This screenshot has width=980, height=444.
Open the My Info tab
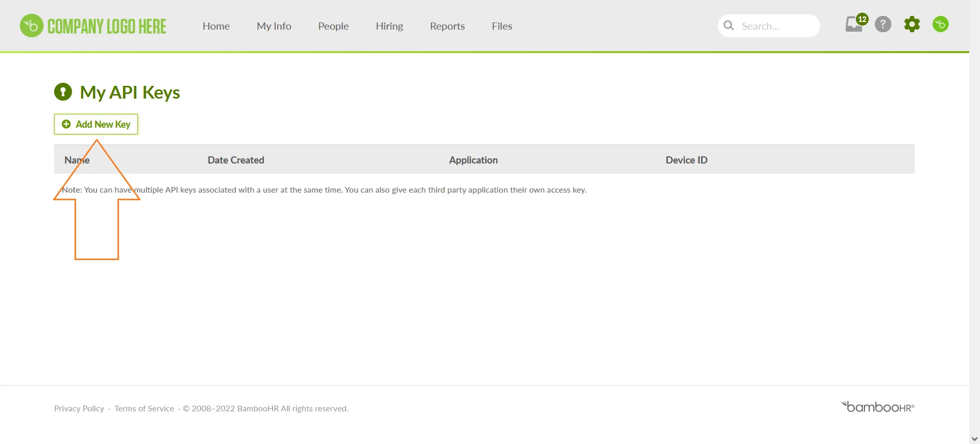(x=274, y=26)
